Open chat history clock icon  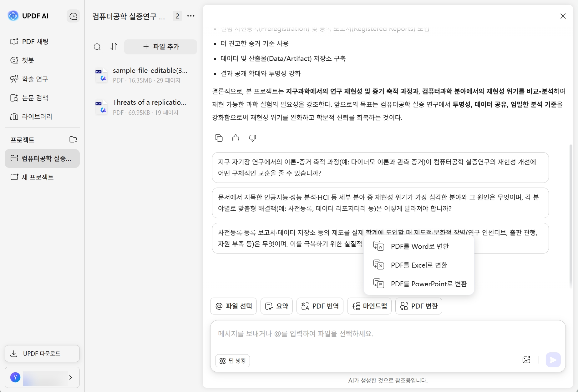pyautogui.click(x=73, y=16)
